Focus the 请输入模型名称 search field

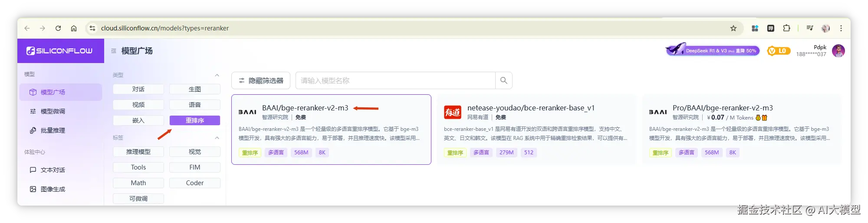click(395, 80)
